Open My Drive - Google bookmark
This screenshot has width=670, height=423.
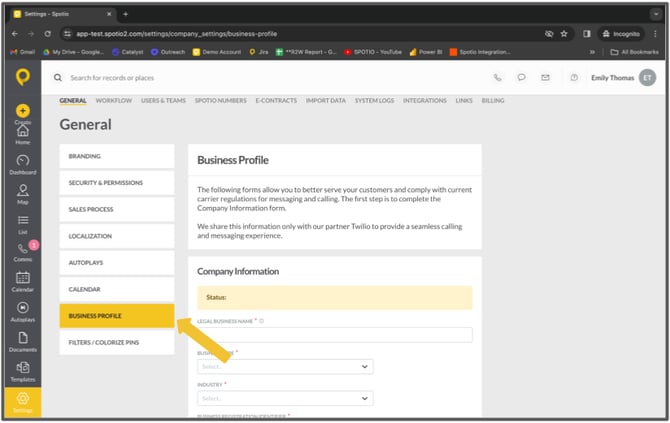tap(73, 52)
